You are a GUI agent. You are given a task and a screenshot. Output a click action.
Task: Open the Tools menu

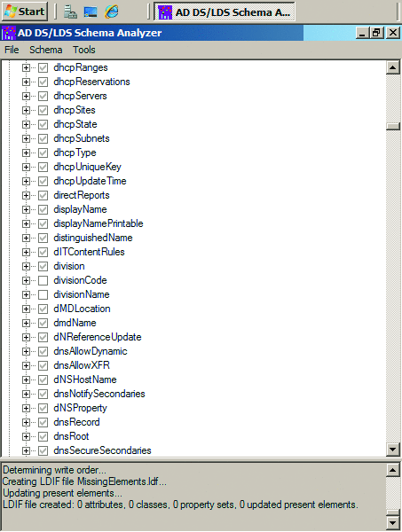[x=84, y=50]
